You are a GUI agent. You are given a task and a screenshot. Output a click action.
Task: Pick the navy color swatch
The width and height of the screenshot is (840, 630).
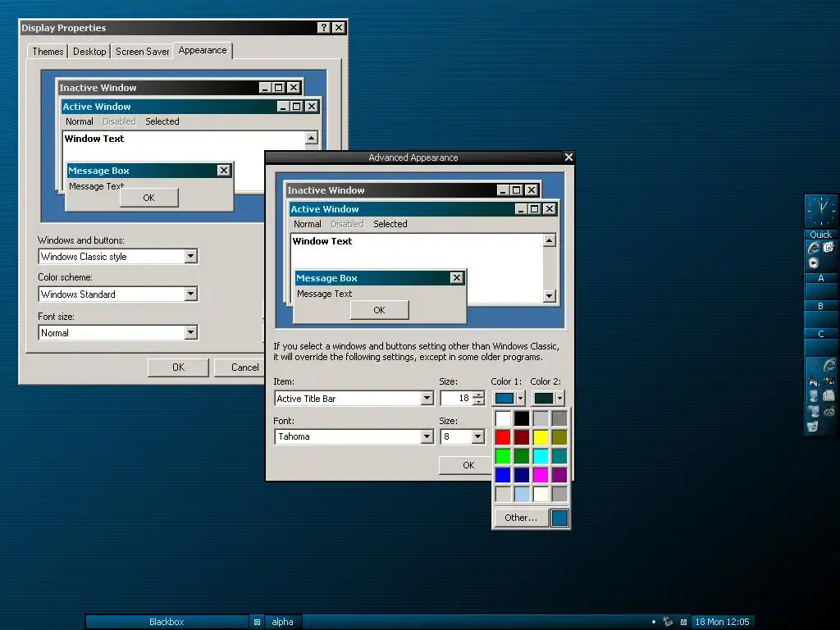[522, 475]
